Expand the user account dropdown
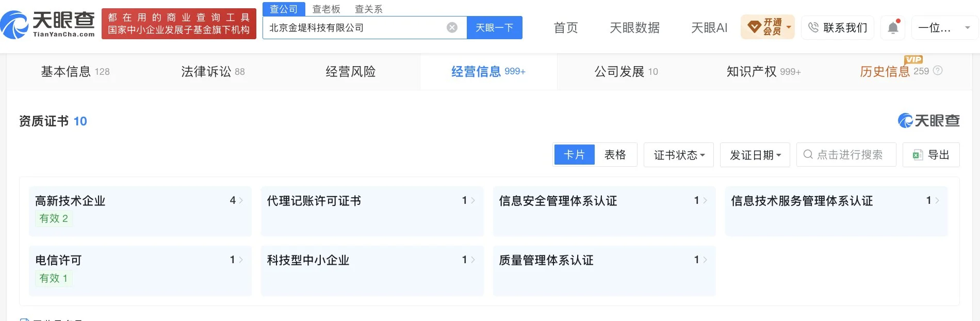 pyautogui.click(x=968, y=28)
